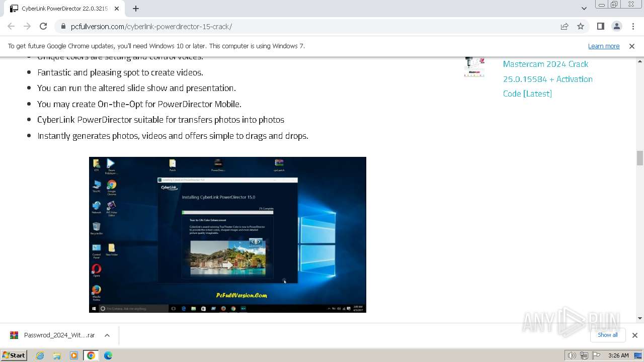
Task: Click the Action Center flag icon
Action: (596, 355)
